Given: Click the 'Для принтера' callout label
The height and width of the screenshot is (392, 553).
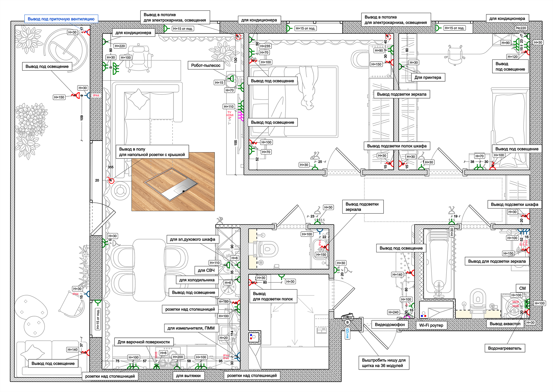Looking at the screenshot, I should (x=428, y=77).
